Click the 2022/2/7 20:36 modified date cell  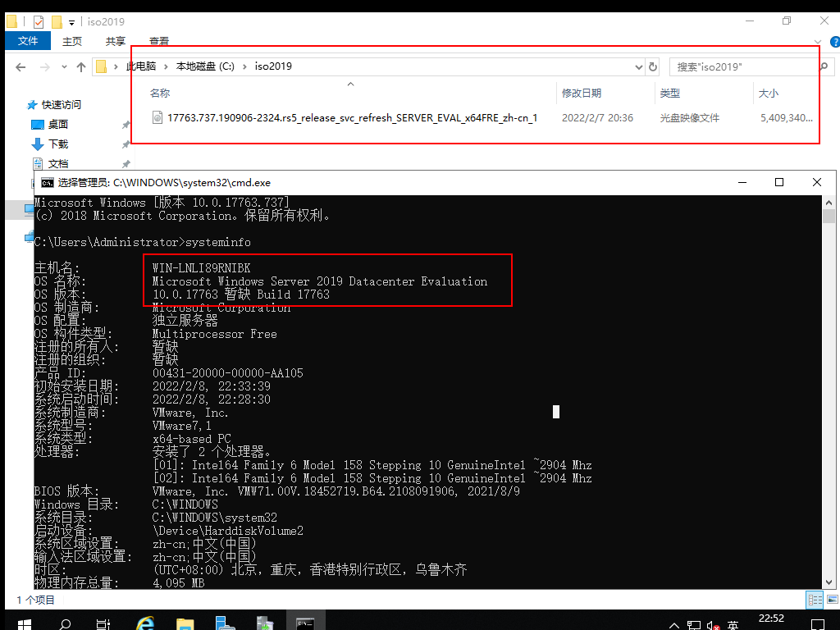click(597, 118)
